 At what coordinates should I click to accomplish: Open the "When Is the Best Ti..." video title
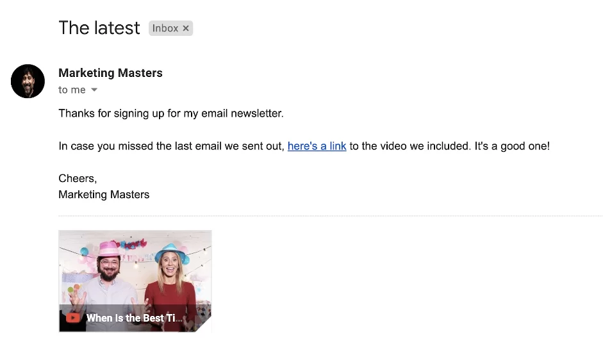(134, 318)
